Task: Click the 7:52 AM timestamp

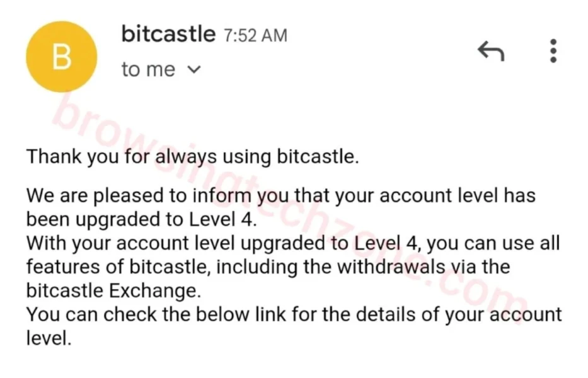Action: point(255,35)
